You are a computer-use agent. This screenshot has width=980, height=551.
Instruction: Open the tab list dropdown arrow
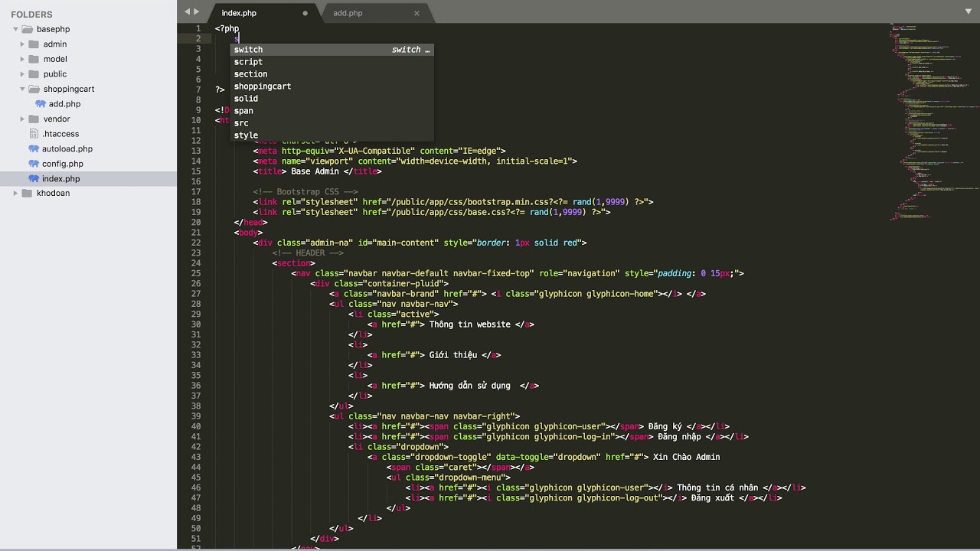coord(968,11)
